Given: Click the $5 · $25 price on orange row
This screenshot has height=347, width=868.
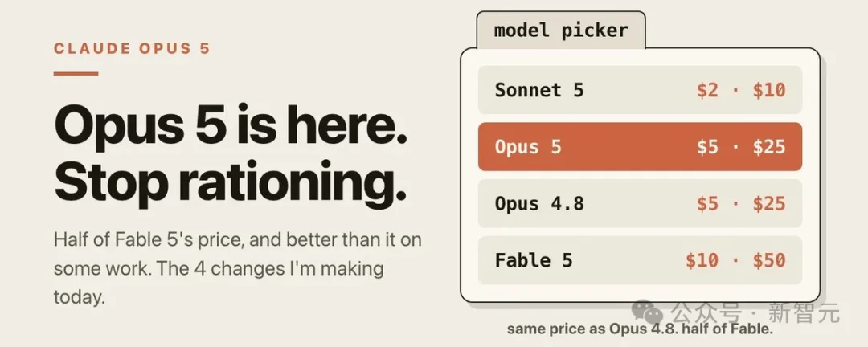Looking at the screenshot, I should click(741, 147).
